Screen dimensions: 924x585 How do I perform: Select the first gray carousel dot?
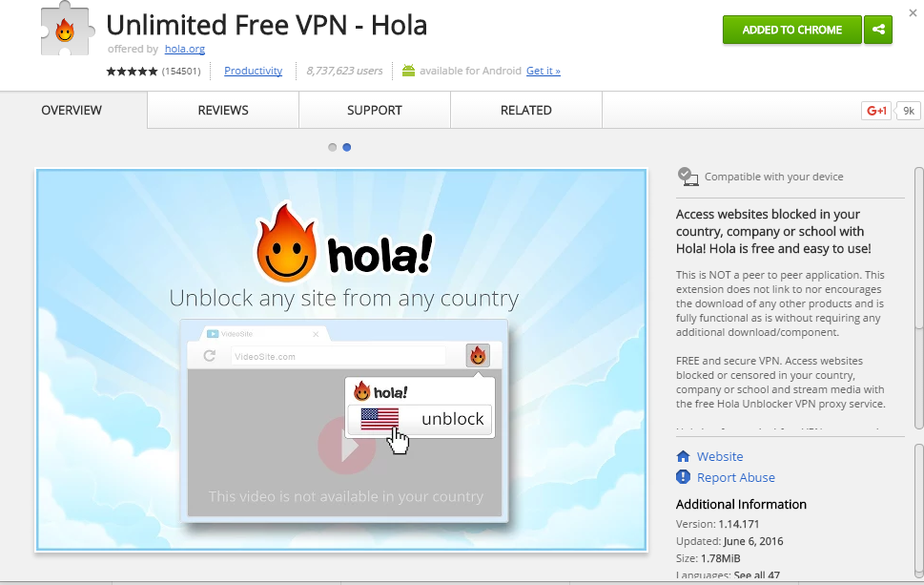[333, 147]
